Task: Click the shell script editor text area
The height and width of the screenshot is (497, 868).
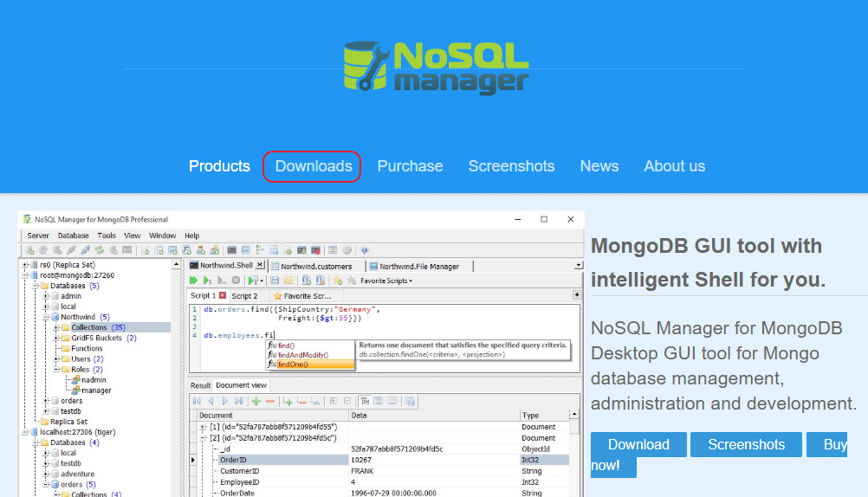Action: pos(385,338)
